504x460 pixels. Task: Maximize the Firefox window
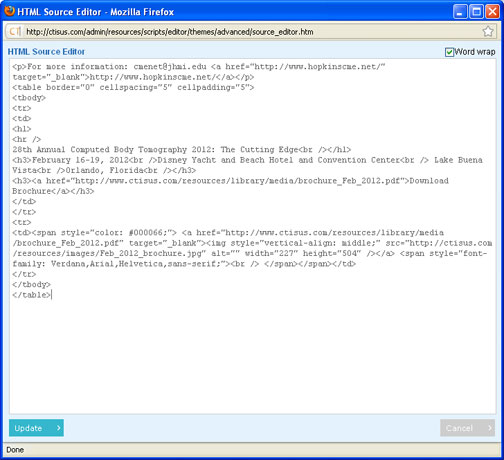click(x=476, y=12)
